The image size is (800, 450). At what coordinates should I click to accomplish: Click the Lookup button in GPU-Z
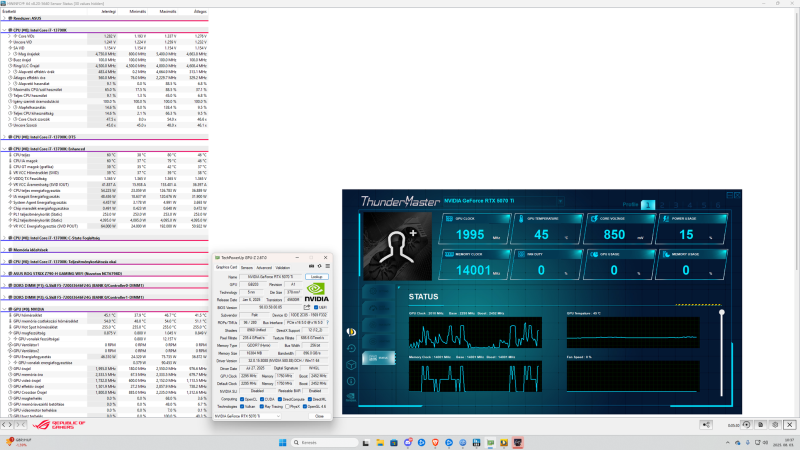(317, 277)
